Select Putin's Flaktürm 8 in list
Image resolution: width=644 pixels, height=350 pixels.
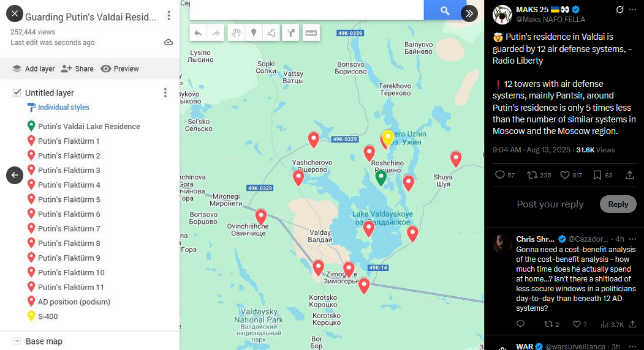click(64, 244)
